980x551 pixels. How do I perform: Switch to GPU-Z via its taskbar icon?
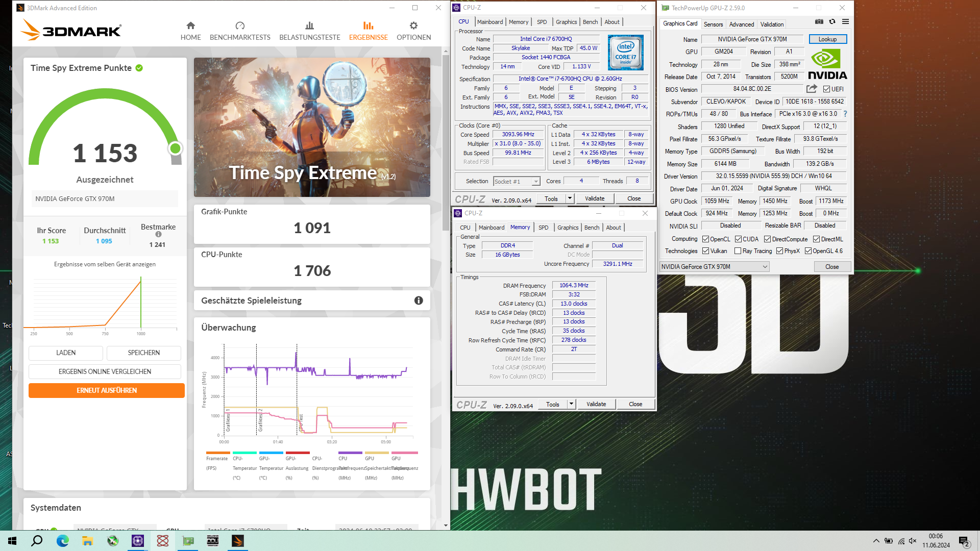click(x=188, y=541)
